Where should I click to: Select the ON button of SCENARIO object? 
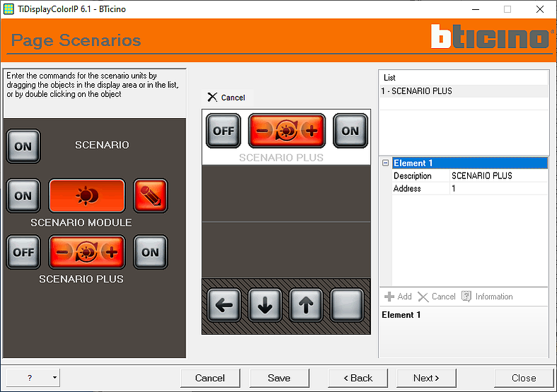pos(23,146)
